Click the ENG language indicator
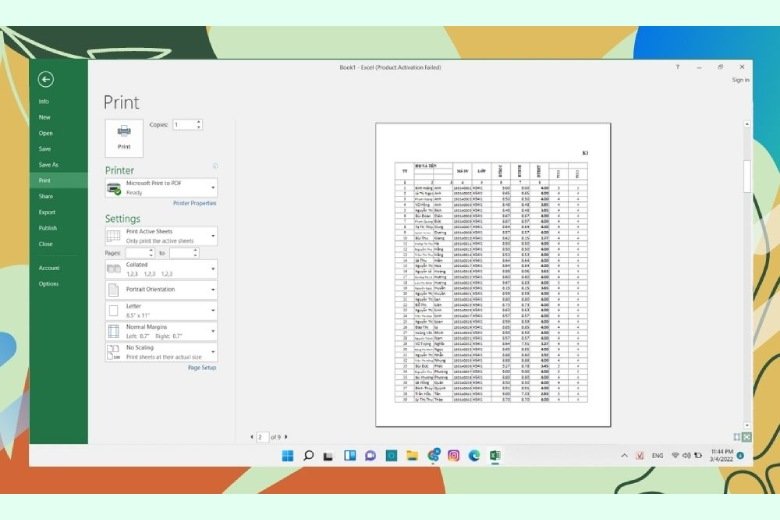 (x=657, y=456)
